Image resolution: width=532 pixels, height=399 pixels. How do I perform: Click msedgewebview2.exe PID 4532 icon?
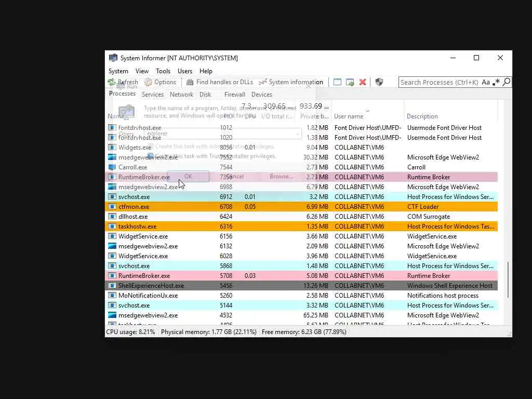click(112, 315)
